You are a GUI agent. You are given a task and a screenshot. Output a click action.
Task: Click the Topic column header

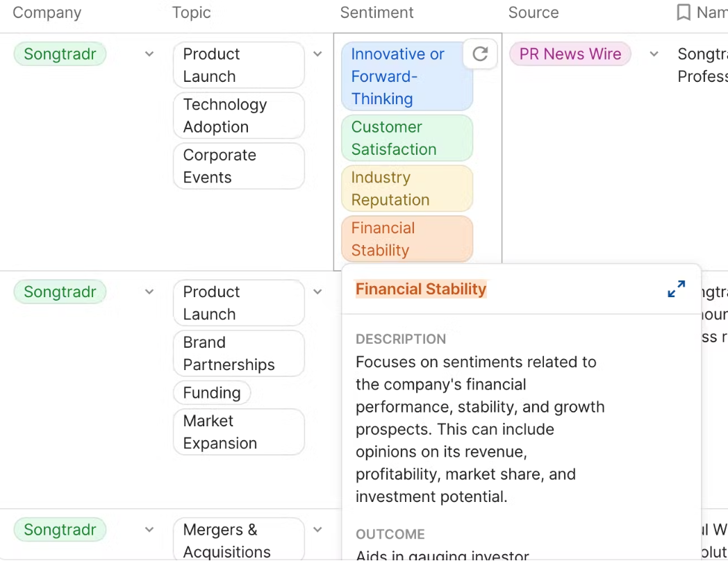[x=191, y=12]
